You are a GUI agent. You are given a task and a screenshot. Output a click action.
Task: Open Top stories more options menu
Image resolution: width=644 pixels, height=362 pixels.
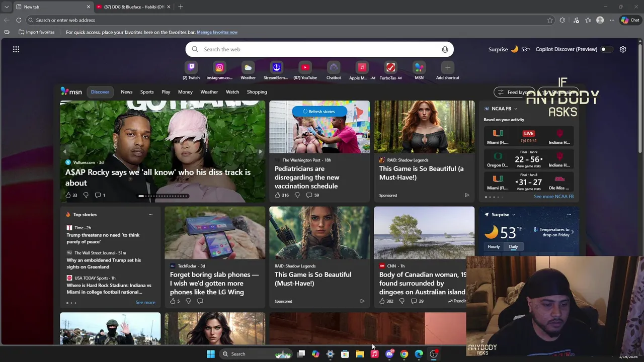150,215
